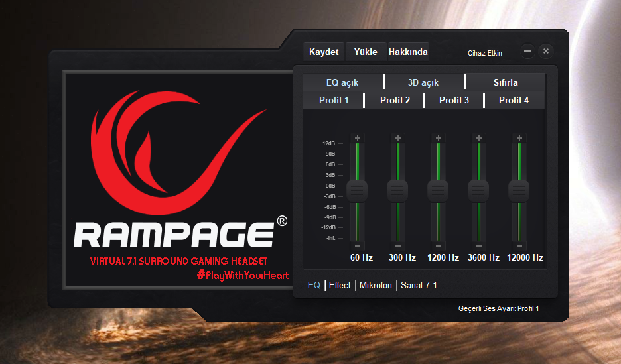This screenshot has height=364, width=621.
Task: Click the Rampage logo image
Action: (178, 180)
